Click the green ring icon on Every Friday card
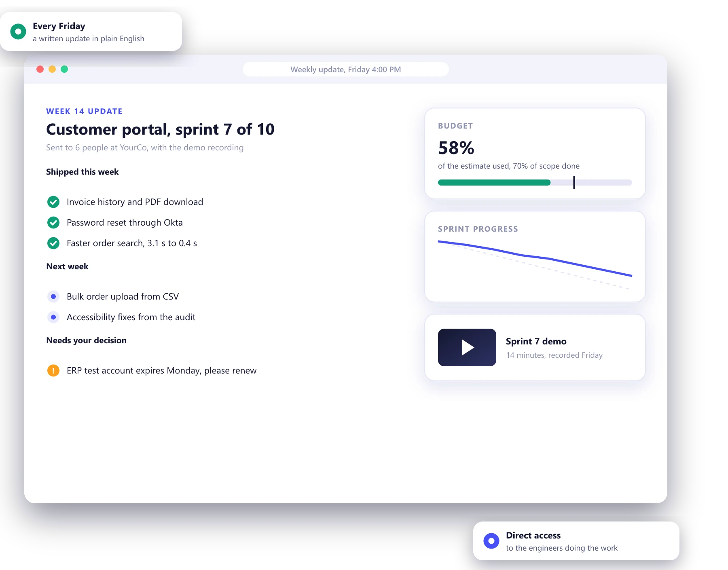The width and height of the screenshot is (728, 570). tap(18, 31)
